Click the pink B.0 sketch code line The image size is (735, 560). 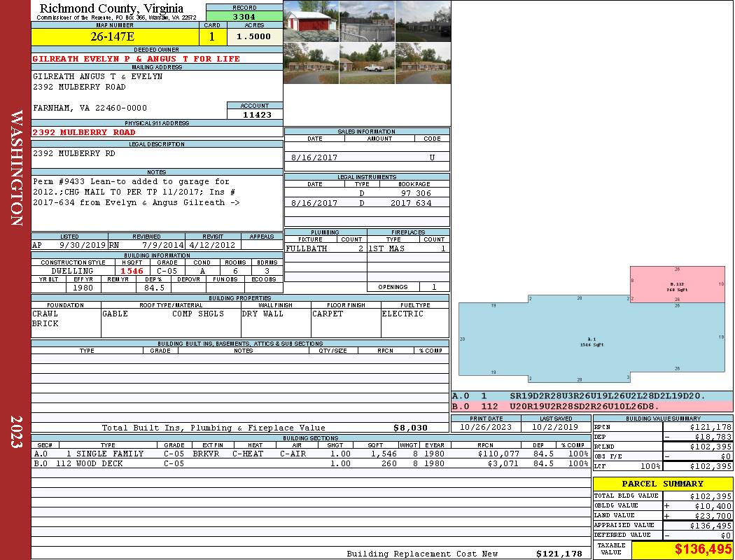point(591,406)
